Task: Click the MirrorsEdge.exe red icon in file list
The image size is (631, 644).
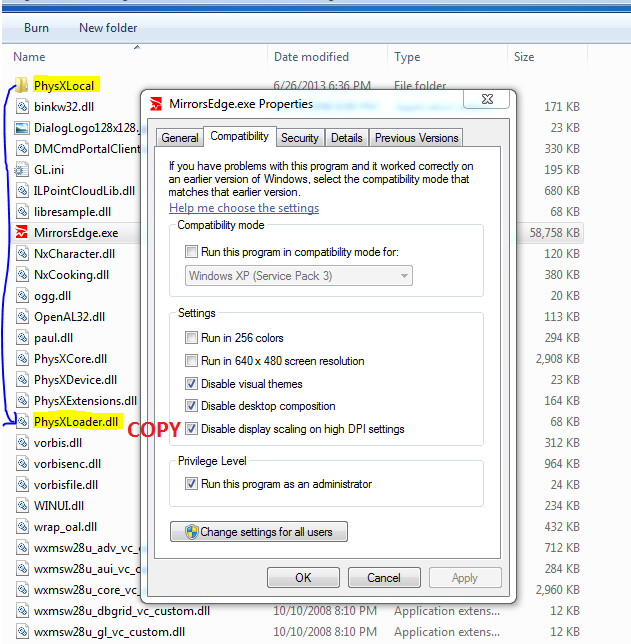Action: (x=21, y=232)
